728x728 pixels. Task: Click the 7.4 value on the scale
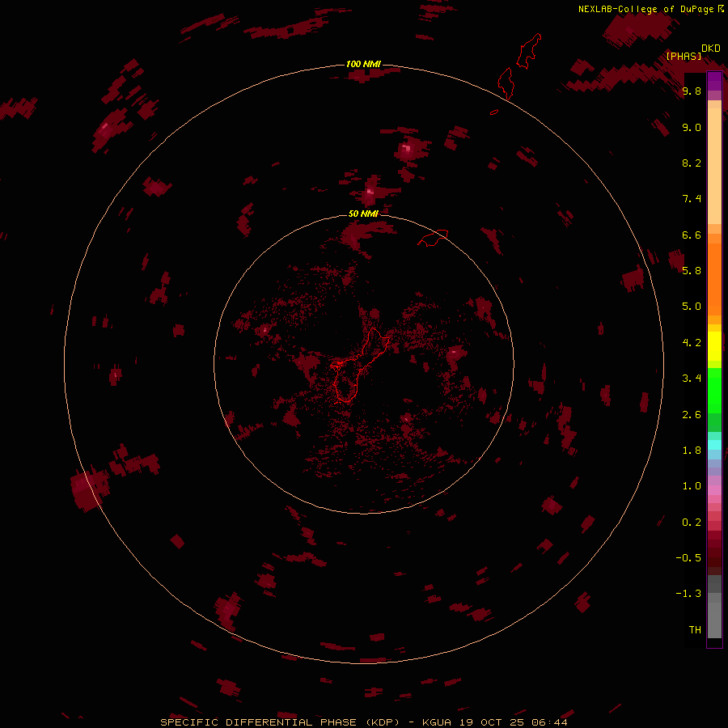click(x=692, y=199)
